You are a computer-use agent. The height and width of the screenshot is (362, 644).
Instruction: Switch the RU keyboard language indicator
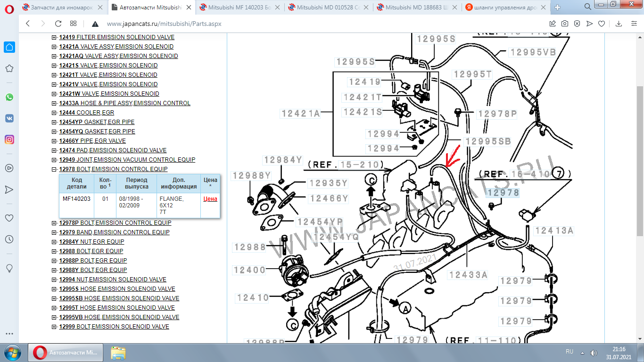(x=570, y=352)
